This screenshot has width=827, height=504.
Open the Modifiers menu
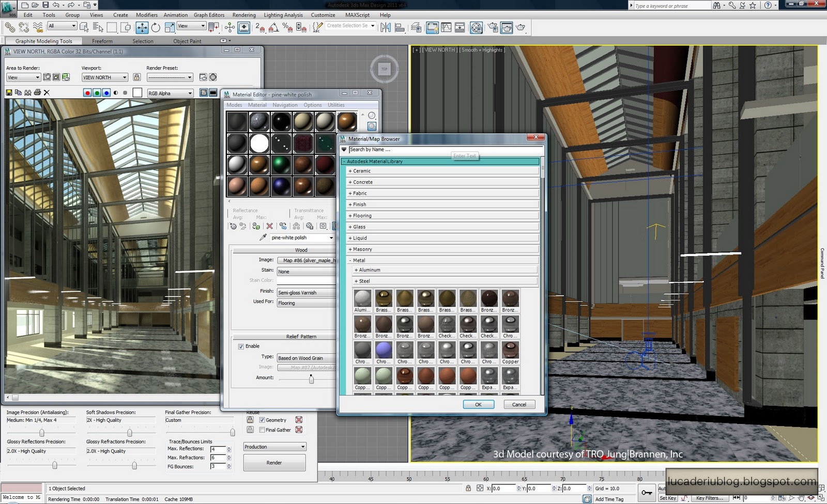pos(147,15)
